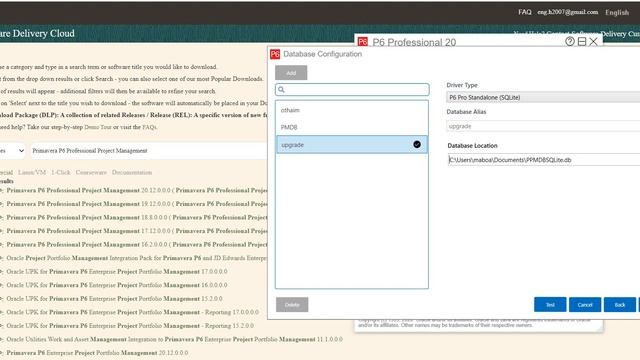Select the Oracle Project Portfolio Management Integration Pack
Viewport: 640px width, 360px height.
(x=137, y=258)
